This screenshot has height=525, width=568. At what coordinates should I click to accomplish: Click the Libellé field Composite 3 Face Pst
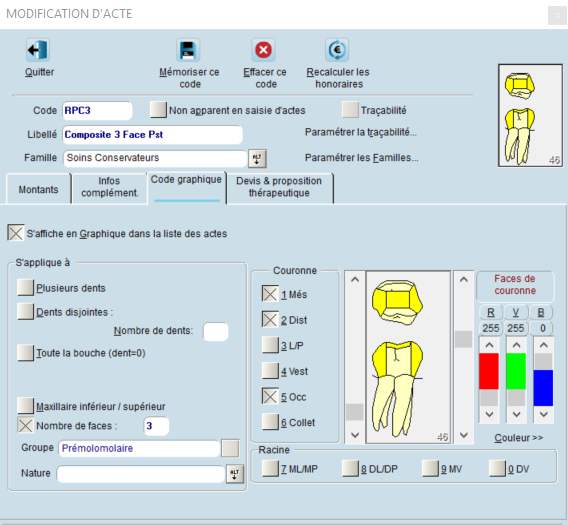[x=153, y=134]
